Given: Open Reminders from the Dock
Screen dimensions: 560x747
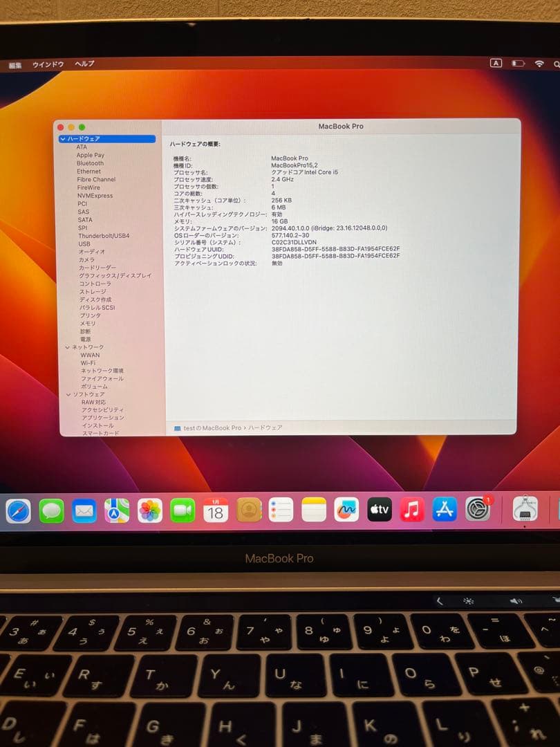Looking at the screenshot, I should point(280,510).
